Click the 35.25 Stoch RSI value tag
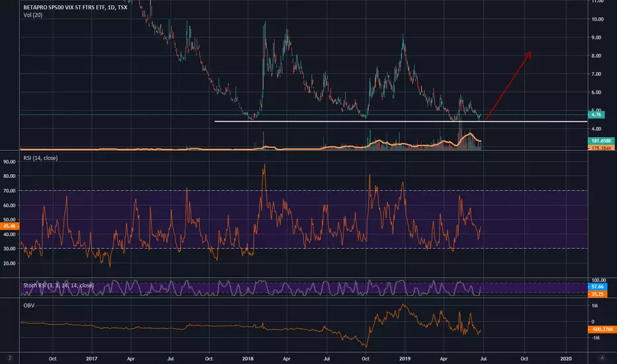Viewport: 617px width, 364px height. (597, 294)
